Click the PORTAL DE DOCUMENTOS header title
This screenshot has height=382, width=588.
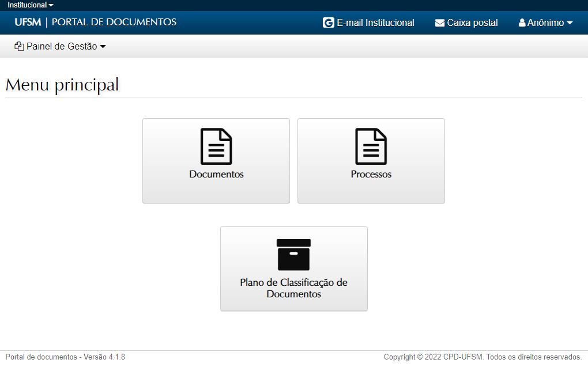click(114, 22)
